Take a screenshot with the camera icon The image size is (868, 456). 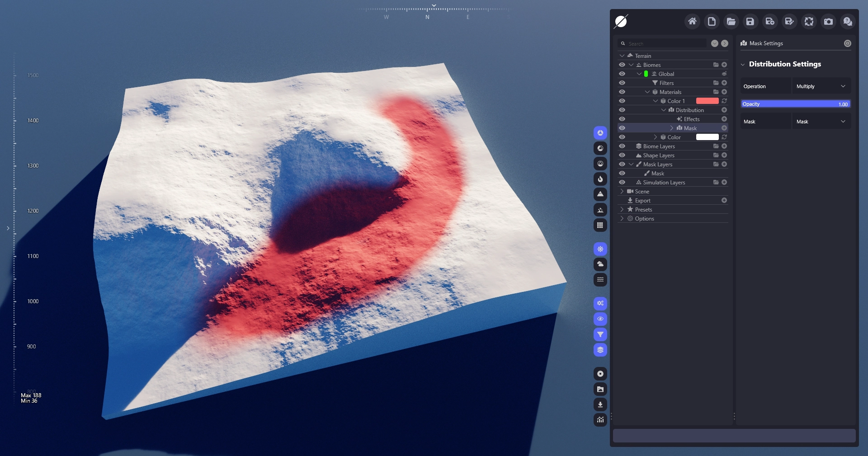point(828,21)
